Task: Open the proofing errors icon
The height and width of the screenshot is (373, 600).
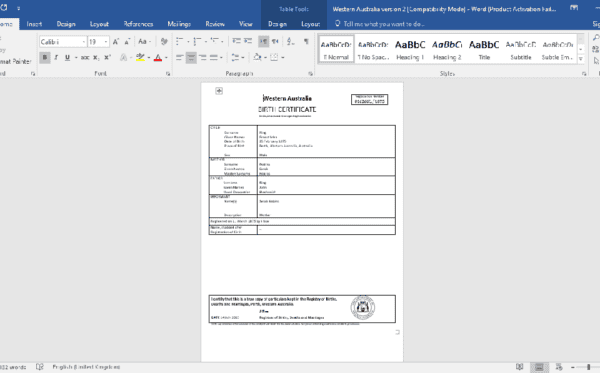Action: [x=39, y=367]
